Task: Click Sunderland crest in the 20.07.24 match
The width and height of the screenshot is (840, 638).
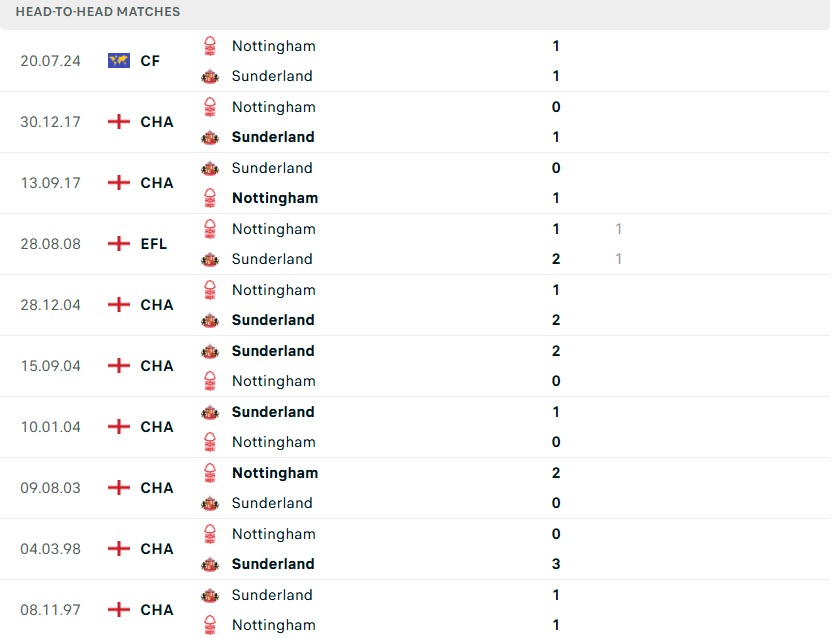Action: point(210,76)
